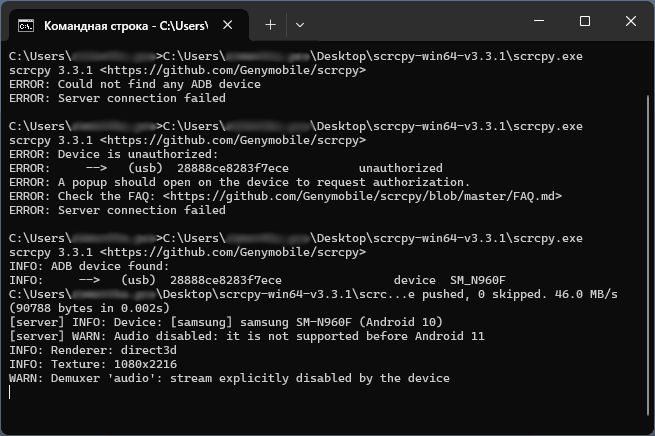Open the scrcpy FAQ.md GitHub link
Screen dimensions: 655x436
click(362, 196)
